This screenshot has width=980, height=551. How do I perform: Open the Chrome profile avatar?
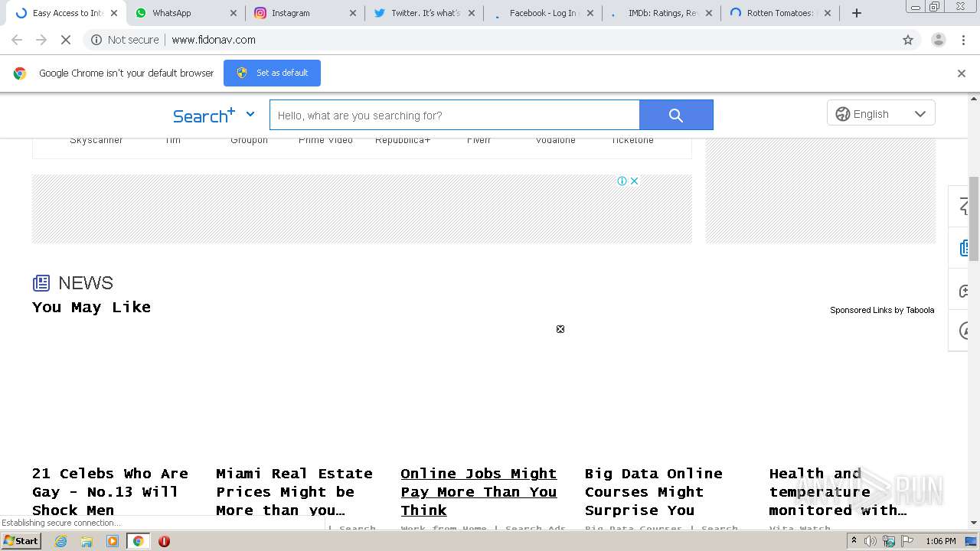938,40
